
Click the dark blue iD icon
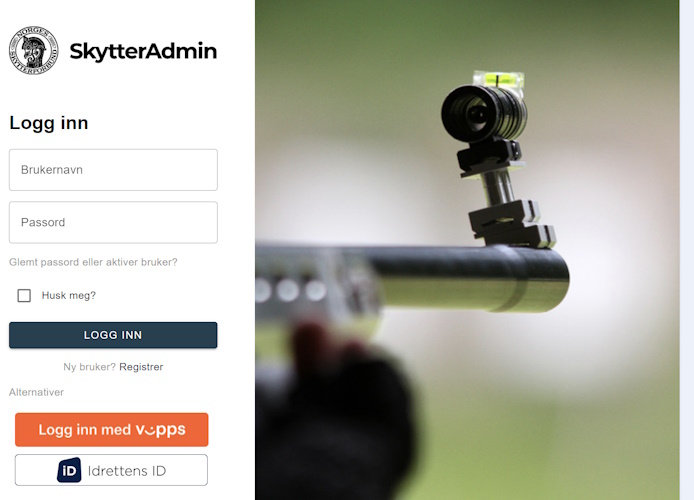pyautogui.click(x=69, y=470)
